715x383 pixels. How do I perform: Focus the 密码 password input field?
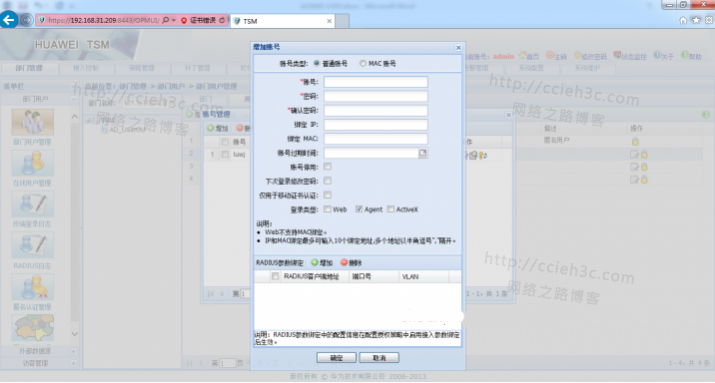376,96
